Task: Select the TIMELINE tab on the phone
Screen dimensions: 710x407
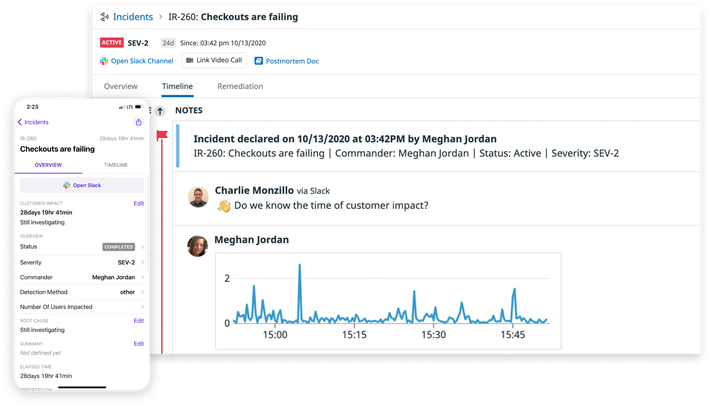Action: [114, 164]
